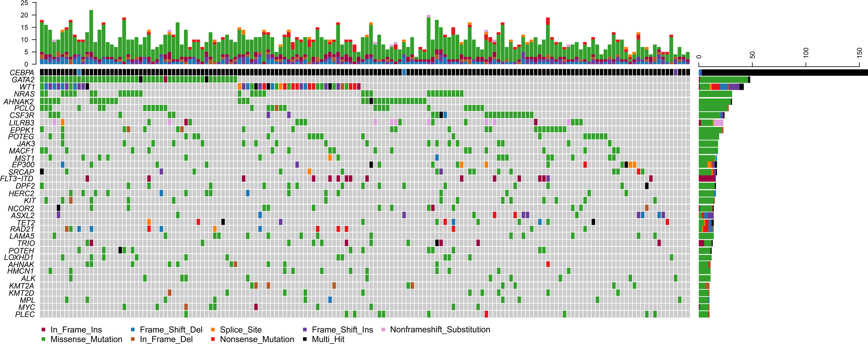The height and width of the screenshot is (344, 868).
Task: Click the AHNAK gene row label
Action: 21,265
